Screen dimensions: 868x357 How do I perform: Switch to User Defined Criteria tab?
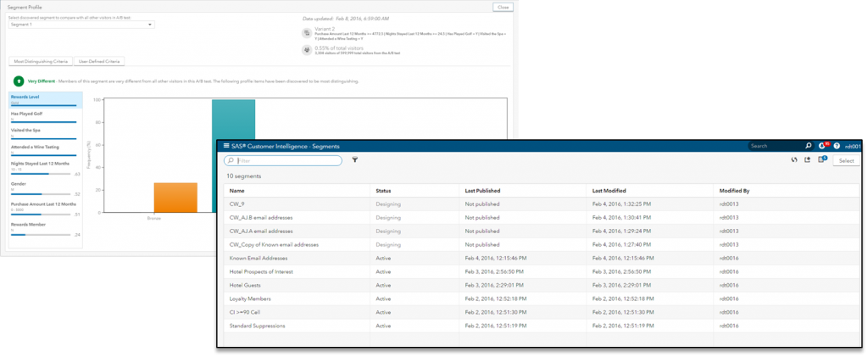(100, 61)
